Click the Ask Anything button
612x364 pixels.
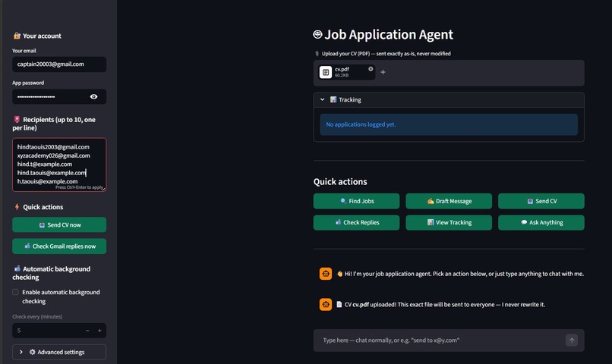click(x=541, y=222)
